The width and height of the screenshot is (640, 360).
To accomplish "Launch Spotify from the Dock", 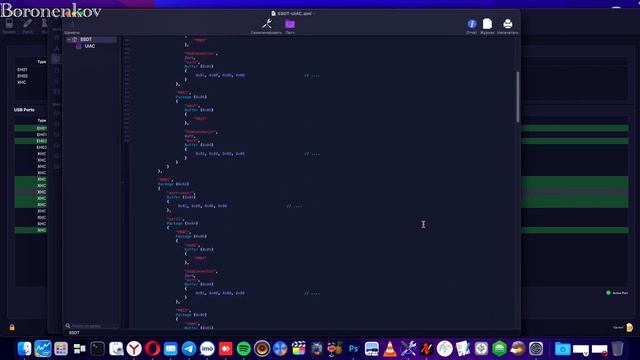I will pos(244,349).
